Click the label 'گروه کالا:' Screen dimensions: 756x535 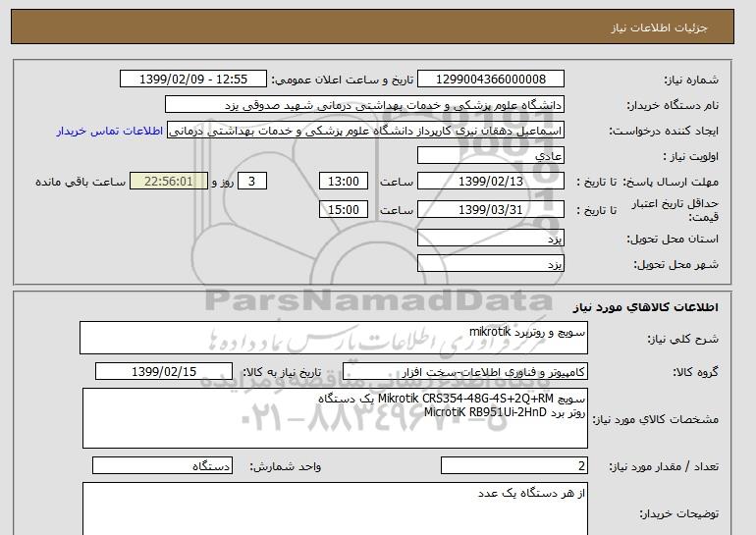pyautogui.click(x=696, y=372)
